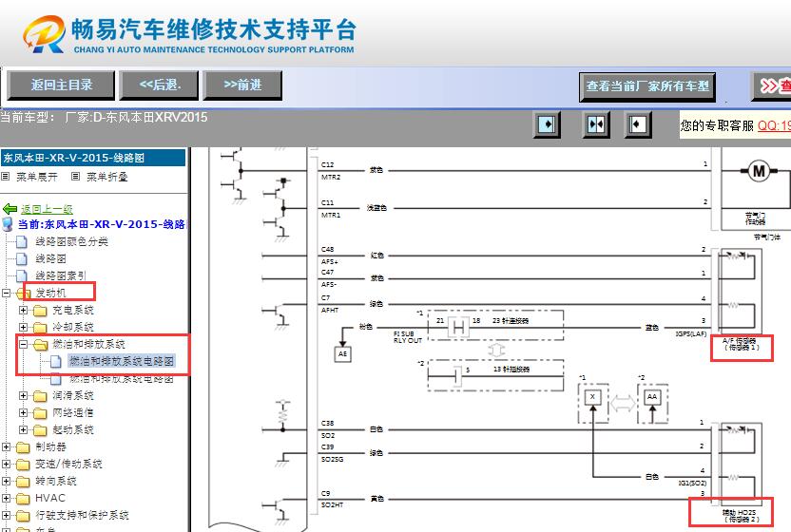Select the 发动机 folder label
791x532 pixels.
click(50, 293)
